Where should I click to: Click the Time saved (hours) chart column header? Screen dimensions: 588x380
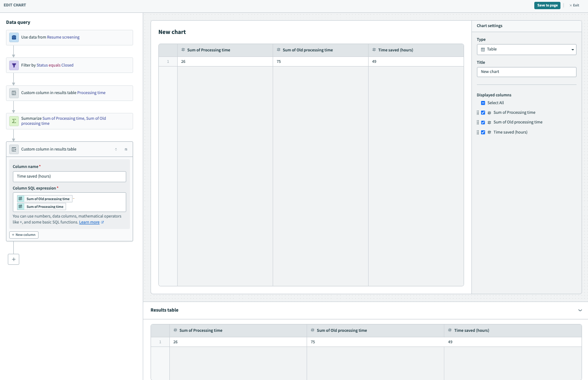tap(395, 50)
